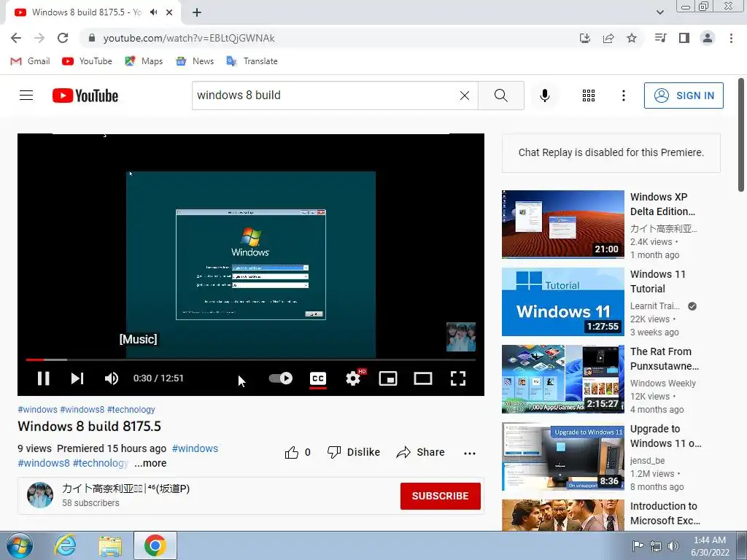Share this page from address bar
Image resolution: width=747 pixels, height=560 pixels.
click(608, 38)
